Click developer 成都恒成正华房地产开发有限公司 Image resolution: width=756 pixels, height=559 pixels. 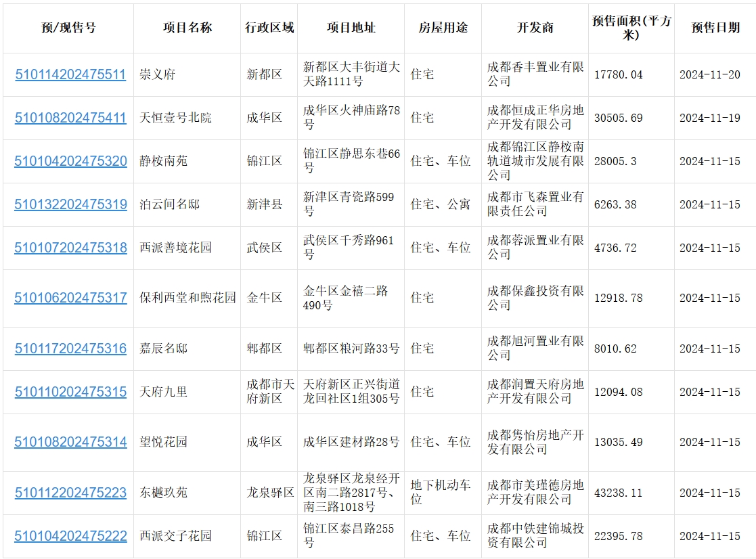(x=535, y=118)
